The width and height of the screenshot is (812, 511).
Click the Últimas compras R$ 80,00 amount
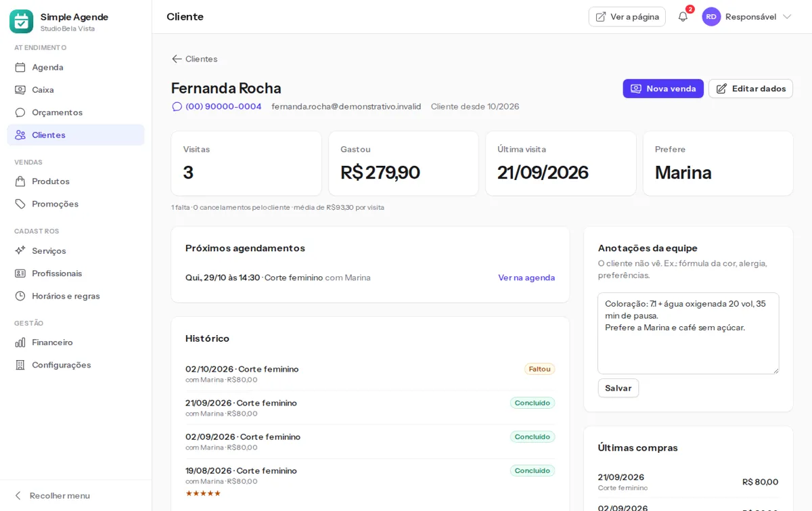tap(760, 482)
